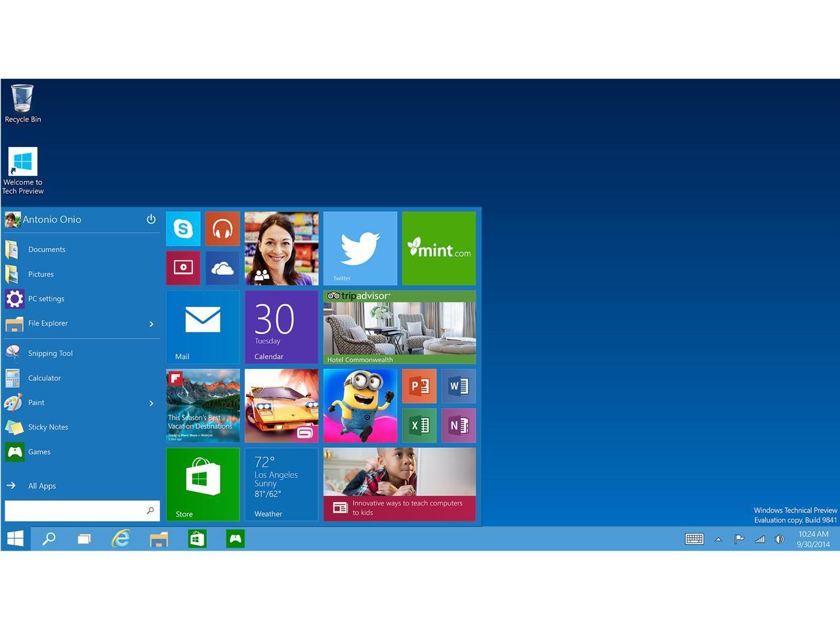Open the PowerPoint tile
This screenshot has height=630, width=840.
[419, 386]
